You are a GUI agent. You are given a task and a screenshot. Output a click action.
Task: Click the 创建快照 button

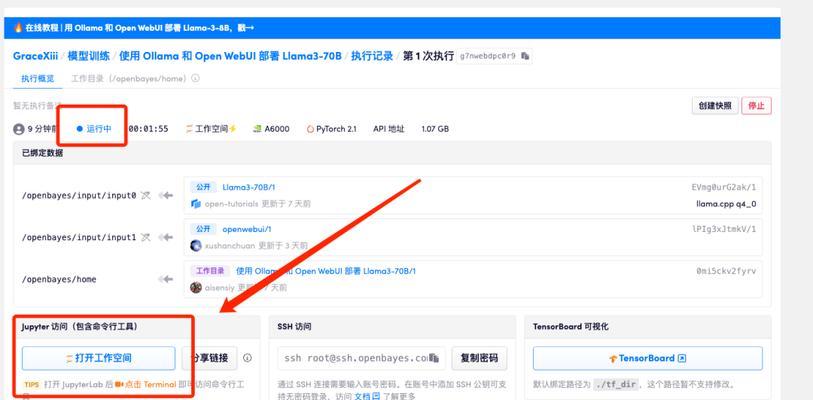(715, 106)
